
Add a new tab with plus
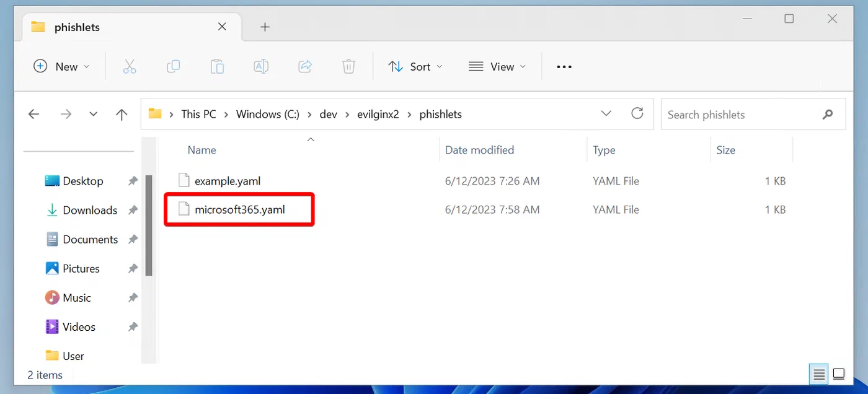[x=265, y=27]
